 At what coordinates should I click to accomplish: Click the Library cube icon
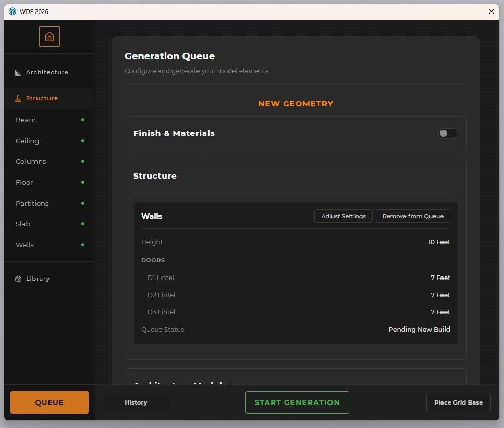[x=18, y=279]
